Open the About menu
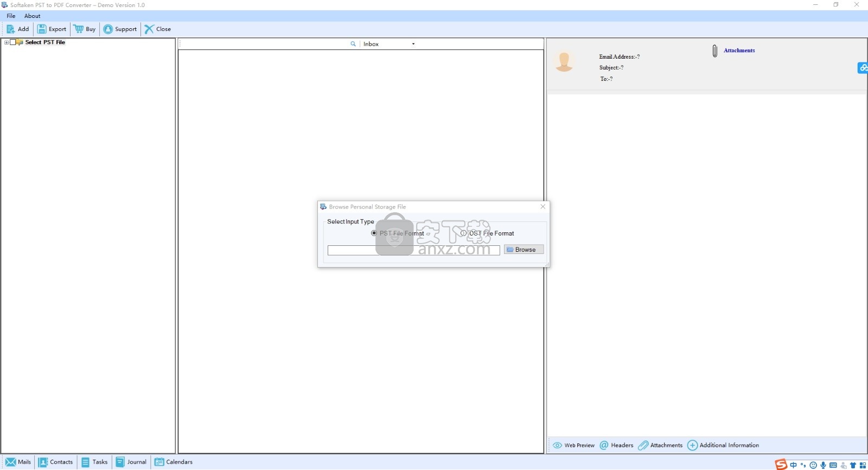This screenshot has width=868, height=470. coord(32,16)
